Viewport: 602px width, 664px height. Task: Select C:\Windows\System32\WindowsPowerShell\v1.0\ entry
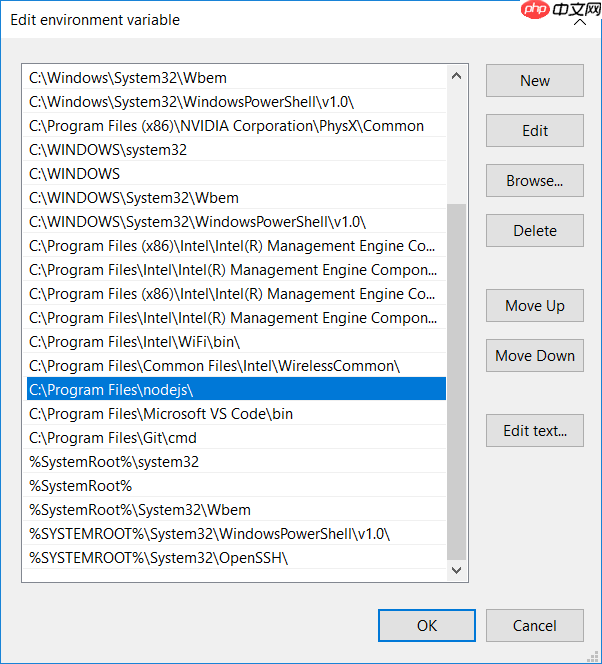point(236,102)
